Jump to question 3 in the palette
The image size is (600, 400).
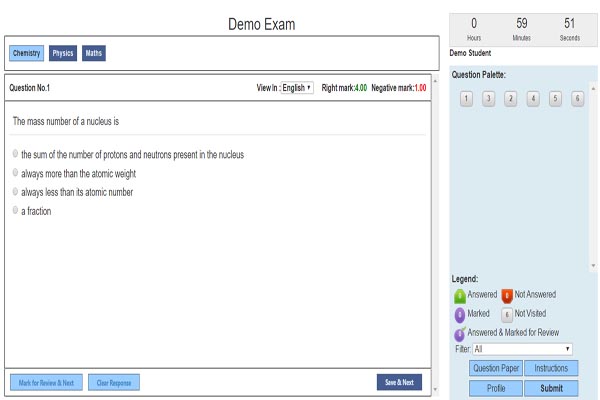(488, 98)
